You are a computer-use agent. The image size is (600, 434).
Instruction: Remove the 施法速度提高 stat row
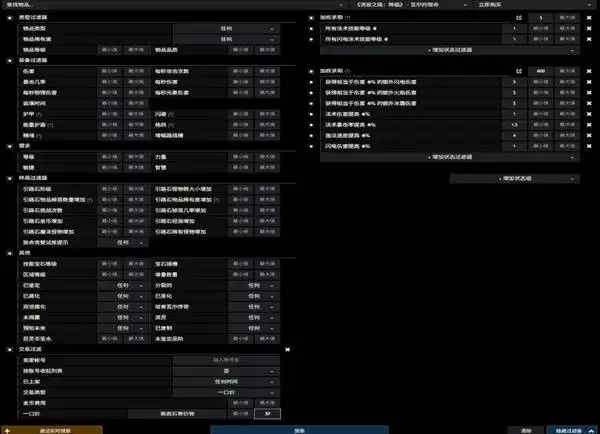[589, 135]
